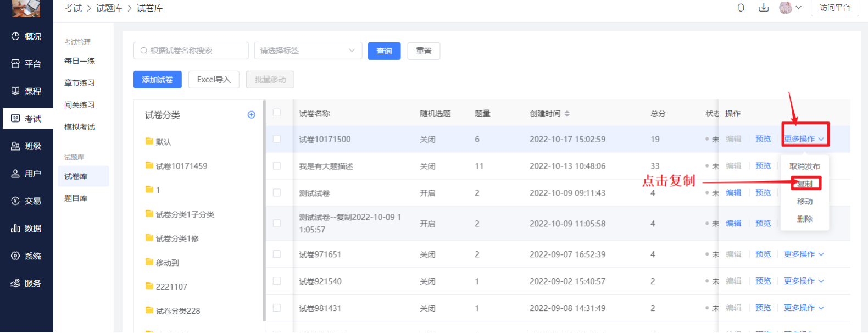Viewport: 868px width, 333px height.
Task: Click the category panel vertical scrollbar
Action: [x=264, y=210]
